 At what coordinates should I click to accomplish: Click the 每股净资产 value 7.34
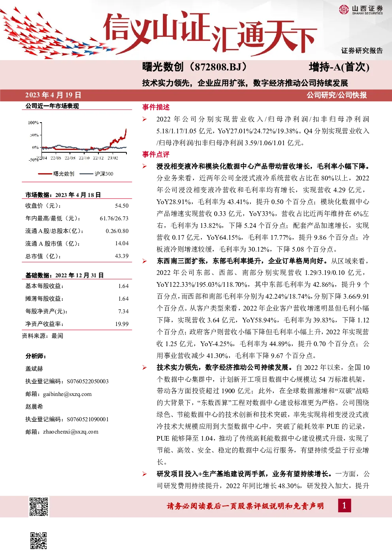123,311
